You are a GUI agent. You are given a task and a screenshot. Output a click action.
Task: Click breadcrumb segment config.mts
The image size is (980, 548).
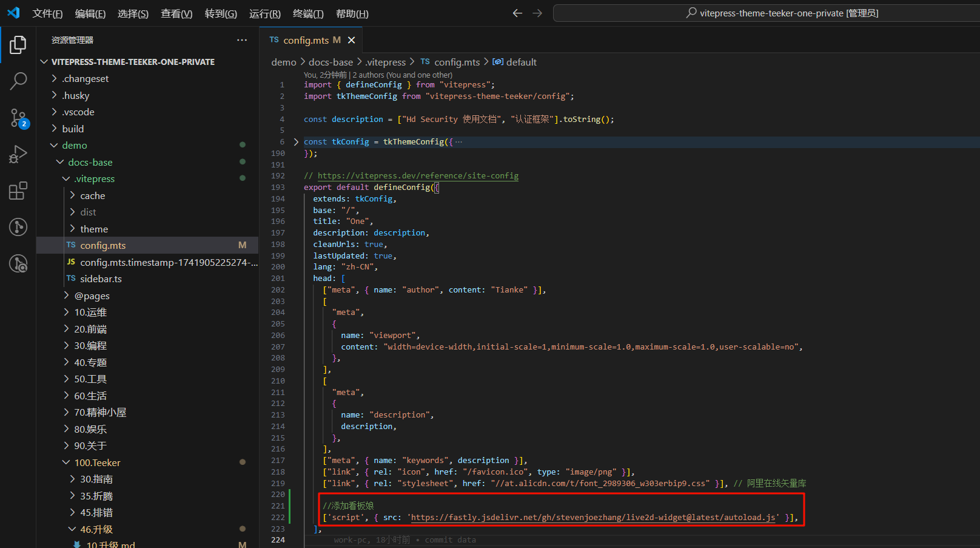point(457,62)
